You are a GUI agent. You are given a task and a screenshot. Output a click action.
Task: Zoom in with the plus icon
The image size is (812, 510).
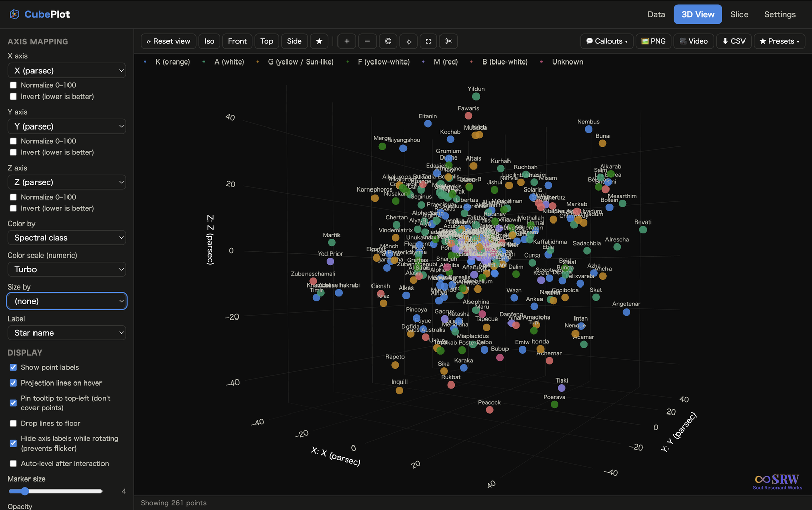[347, 41]
